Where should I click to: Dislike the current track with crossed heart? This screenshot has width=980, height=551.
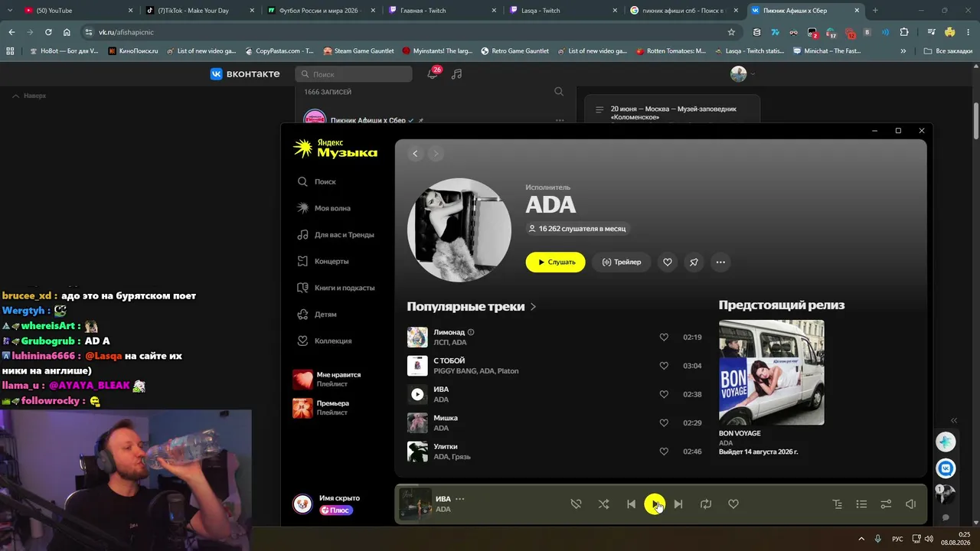(x=576, y=504)
